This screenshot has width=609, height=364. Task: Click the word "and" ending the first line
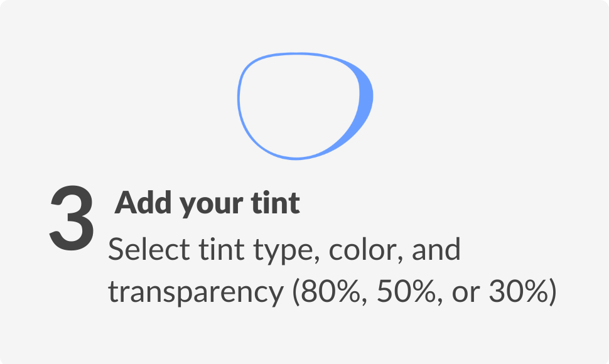[x=436, y=249]
